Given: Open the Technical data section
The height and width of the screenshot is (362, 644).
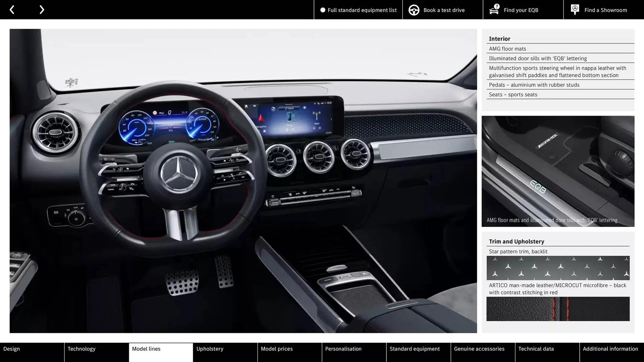Looking at the screenshot, I should pyautogui.click(x=547, y=352).
